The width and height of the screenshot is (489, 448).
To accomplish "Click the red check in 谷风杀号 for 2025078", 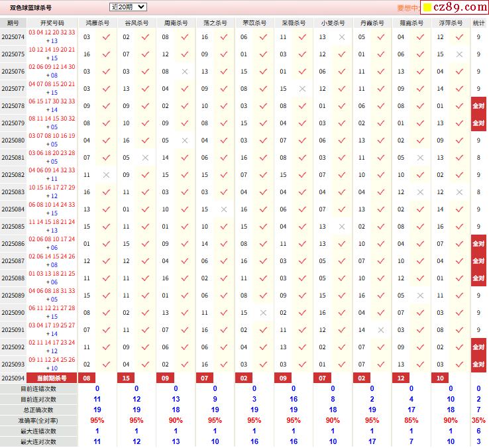I will tap(145, 106).
